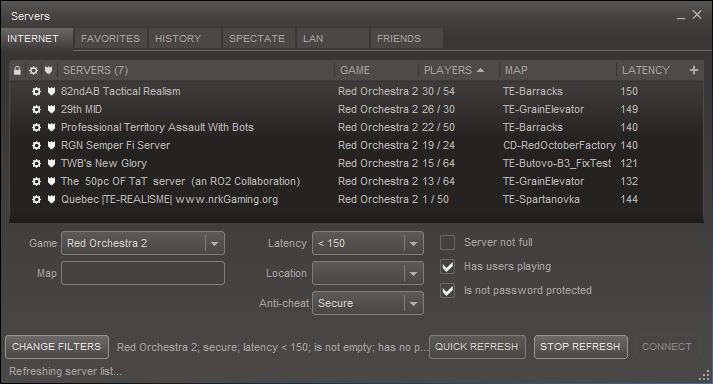Click the 121 latency value

(629, 163)
